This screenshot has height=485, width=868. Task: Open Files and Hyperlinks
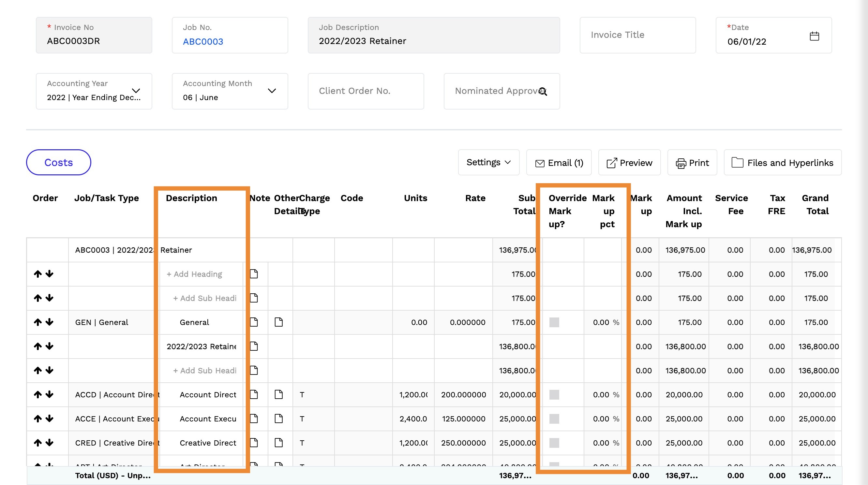coord(783,163)
